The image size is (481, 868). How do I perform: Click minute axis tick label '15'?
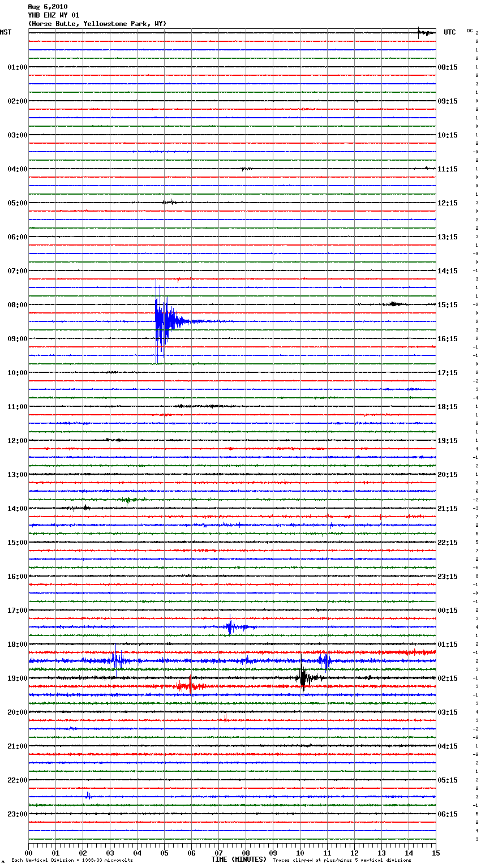coord(436,853)
